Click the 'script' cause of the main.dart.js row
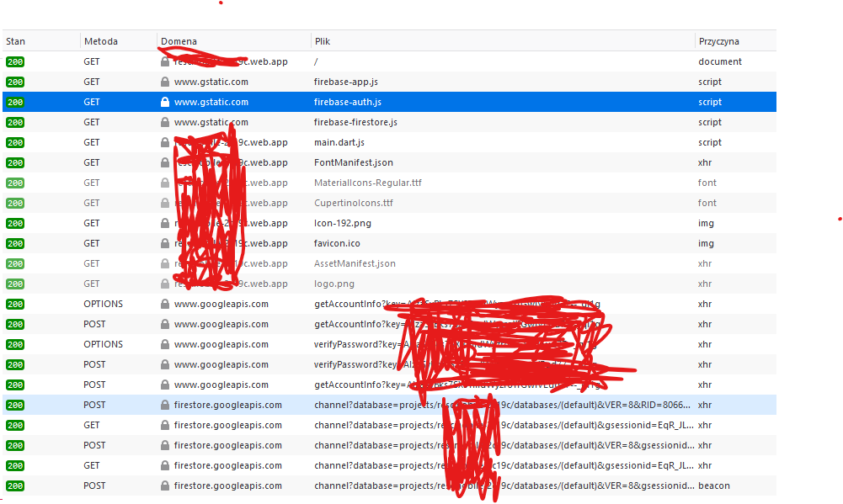The height and width of the screenshot is (504, 843). tap(710, 142)
